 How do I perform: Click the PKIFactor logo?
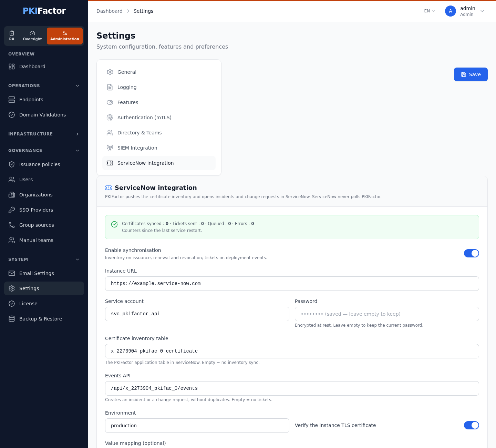[44, 11]
